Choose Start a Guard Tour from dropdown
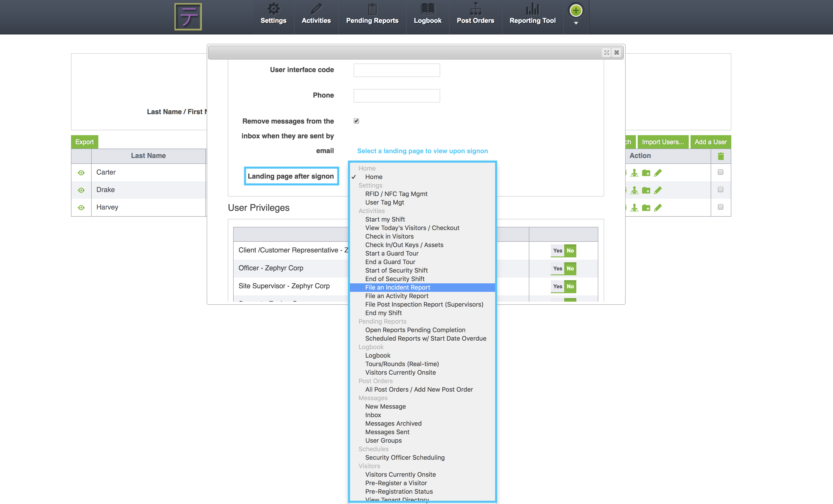 coord(392,253)
